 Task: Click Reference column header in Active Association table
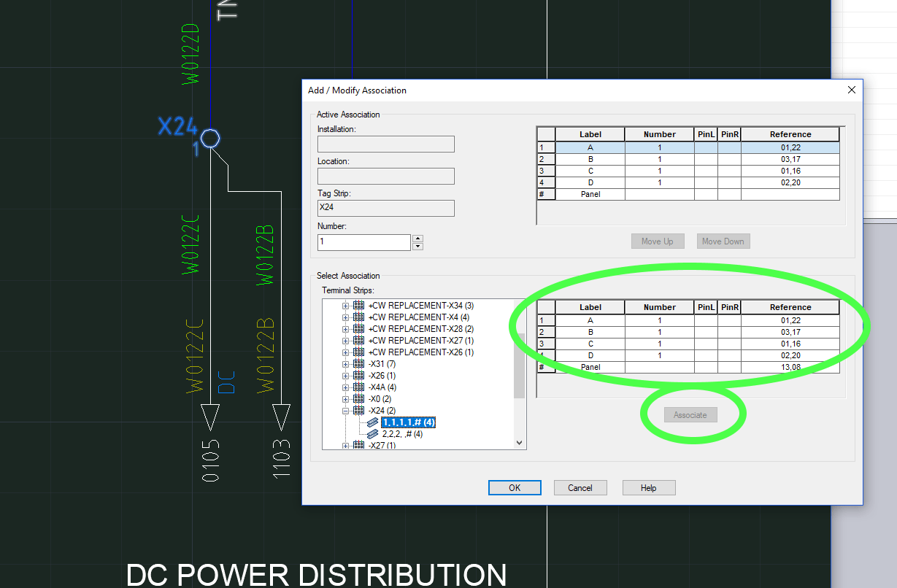[x=790, y=134]
